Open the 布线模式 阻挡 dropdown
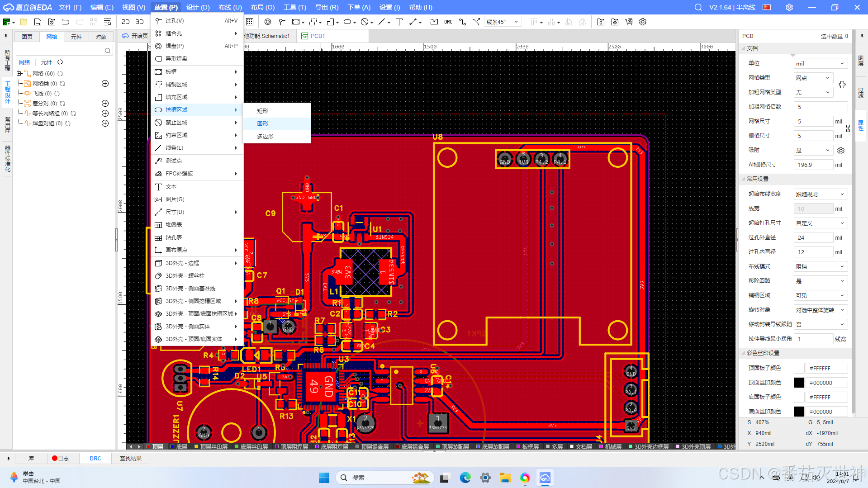The width and height of the screenshot is (868, 488). click(x=821, y=266)
